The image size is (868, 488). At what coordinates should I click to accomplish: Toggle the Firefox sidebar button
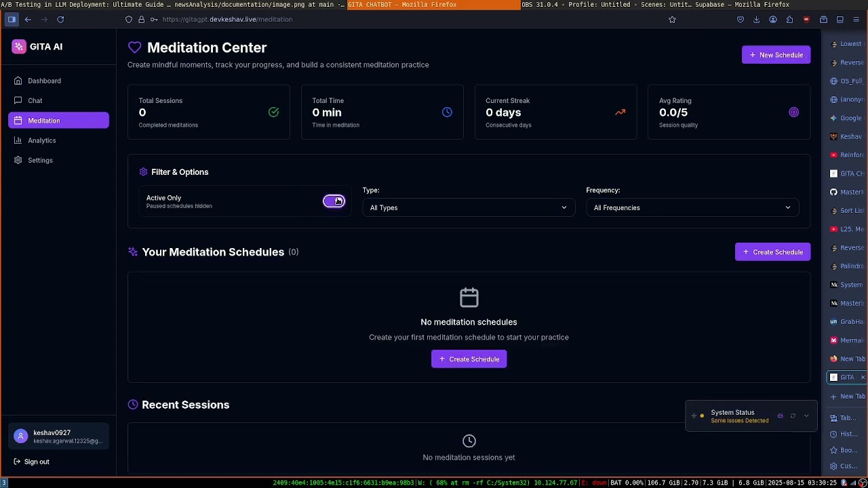coord(12,20)
